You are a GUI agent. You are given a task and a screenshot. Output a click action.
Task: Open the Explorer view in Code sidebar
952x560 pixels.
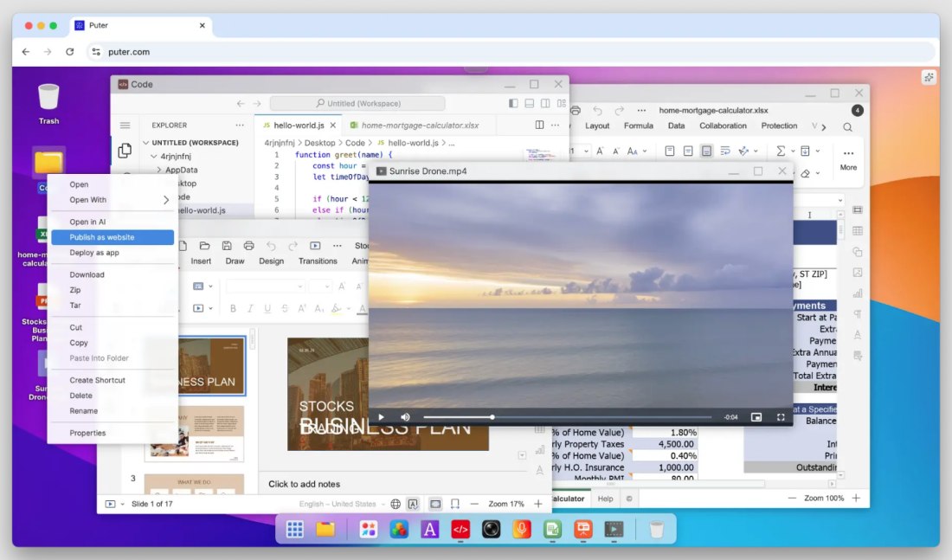point(125,151)
